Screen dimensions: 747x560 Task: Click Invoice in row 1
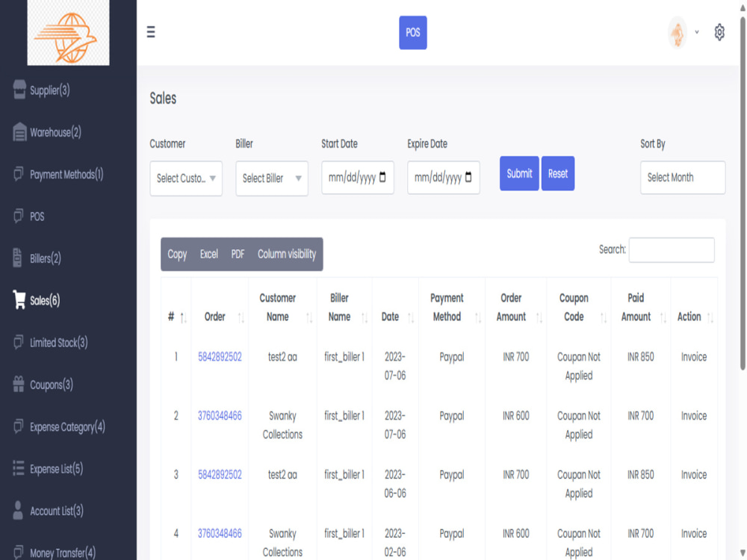tap(694, 357)
